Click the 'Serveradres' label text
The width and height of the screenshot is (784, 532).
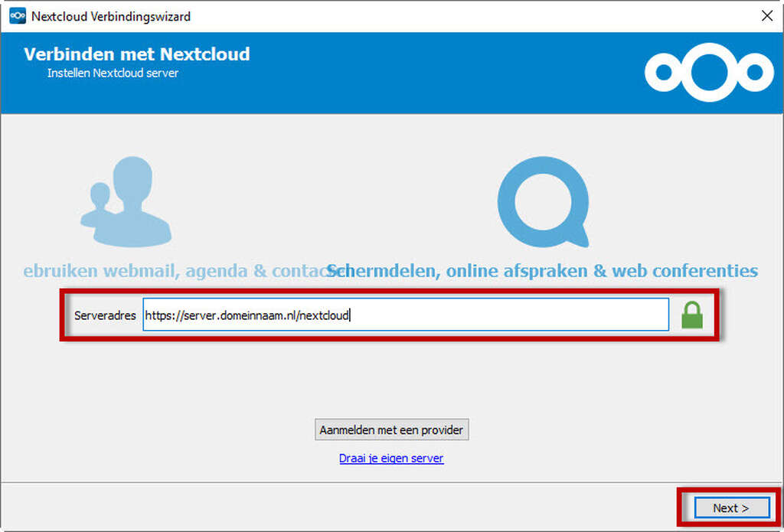(105, 315)
